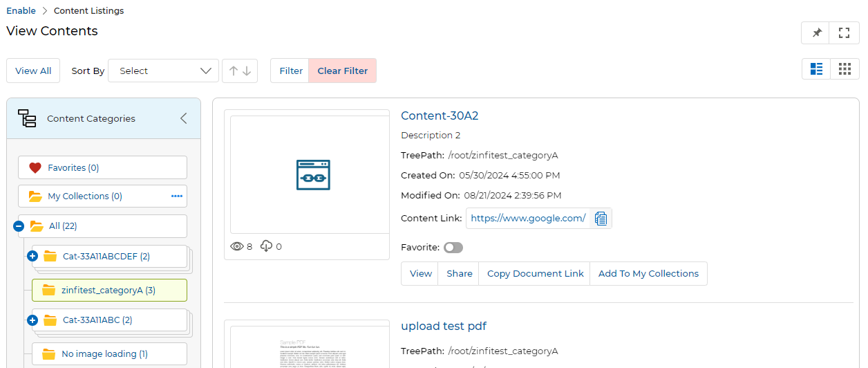Click the View All button
The width and height of the screenshot is (868, 368).
(x=33, y=71)
